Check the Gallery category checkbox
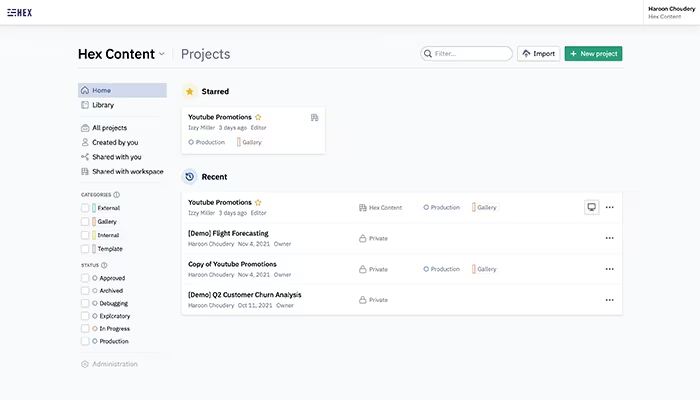Screen dimensions: 700x400 85,221
